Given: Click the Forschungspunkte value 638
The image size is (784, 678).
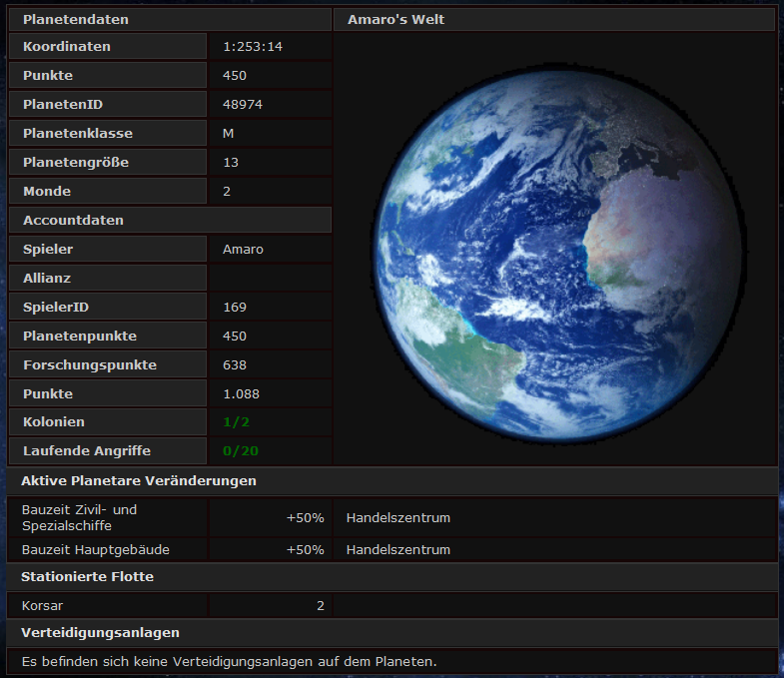Looking at the screenshot, I should (235, 364).
